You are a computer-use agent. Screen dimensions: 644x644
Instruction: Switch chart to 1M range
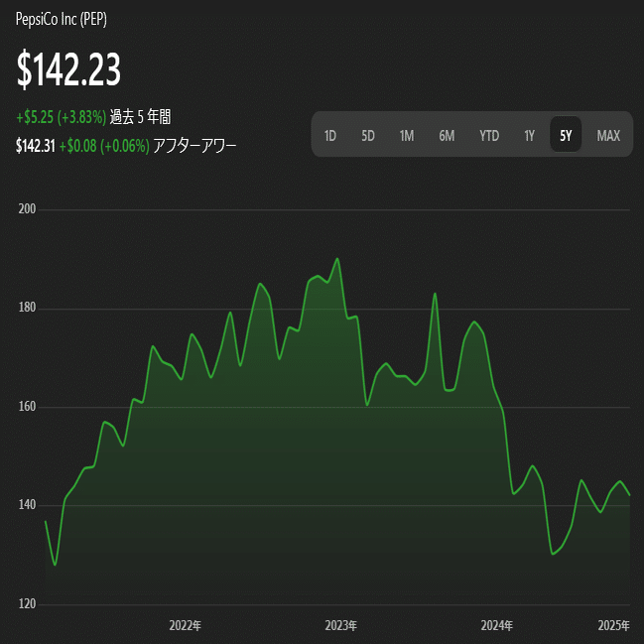(x=407, y=135)
